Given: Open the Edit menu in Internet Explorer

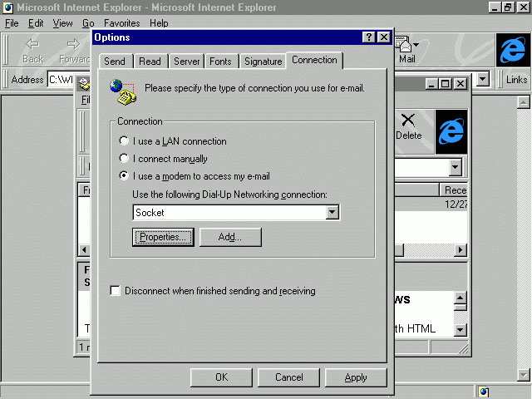Looking at the screenshot, I should tap(36, 23).
